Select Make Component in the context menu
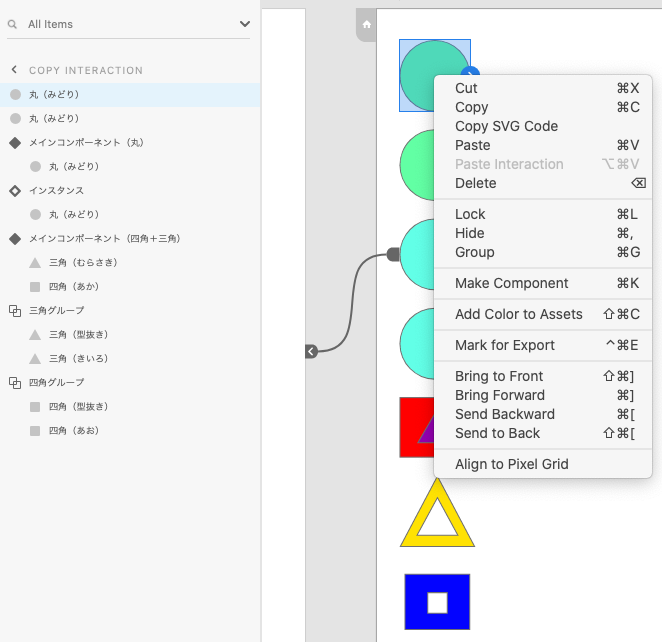 point(543,283)
